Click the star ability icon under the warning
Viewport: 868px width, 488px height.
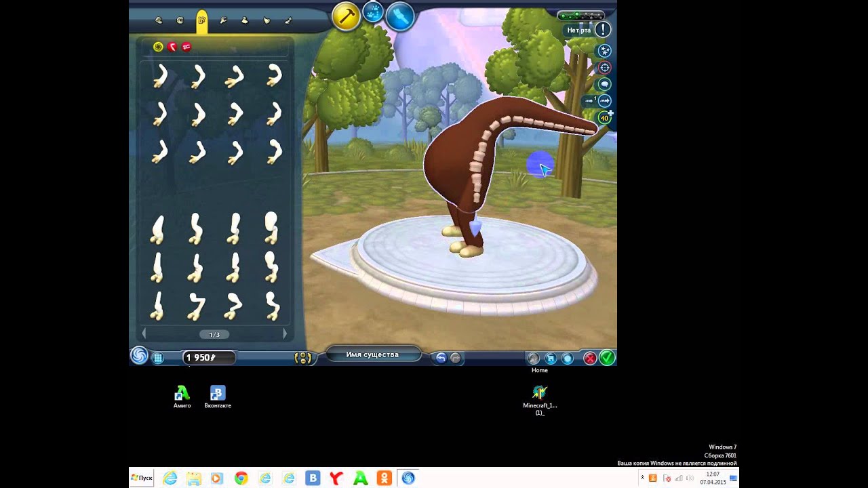pyautogui.click(x=604, y=51)
